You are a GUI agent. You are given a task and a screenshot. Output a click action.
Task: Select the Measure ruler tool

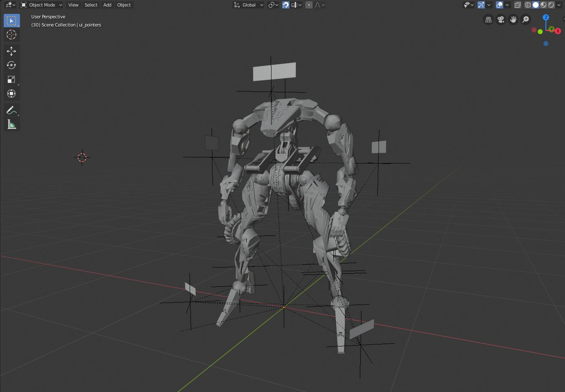[11, 124]
